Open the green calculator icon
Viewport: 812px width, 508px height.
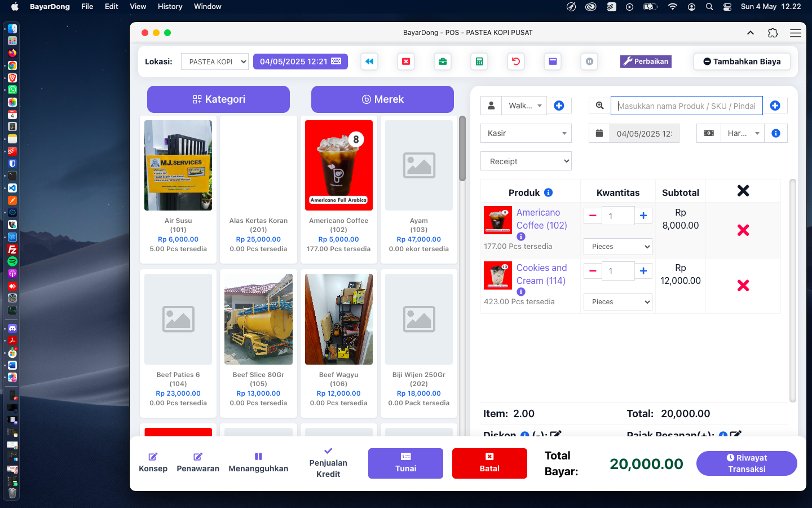479,62
